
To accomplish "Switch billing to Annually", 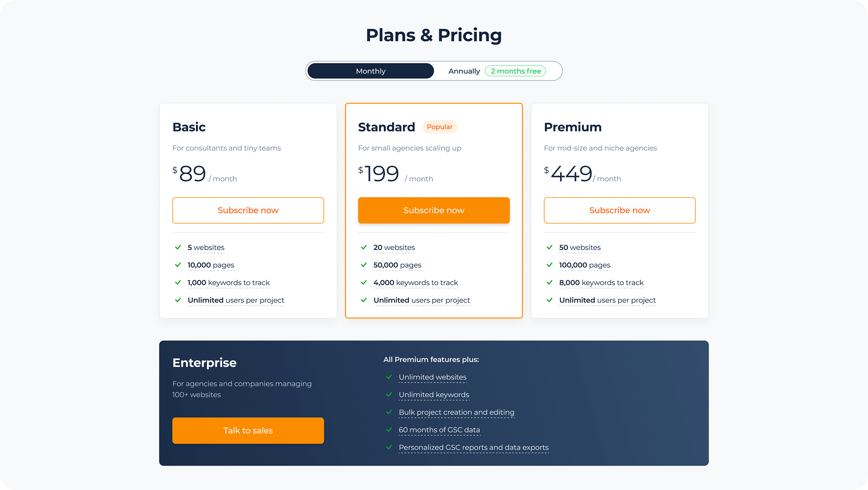I will 464,71.
